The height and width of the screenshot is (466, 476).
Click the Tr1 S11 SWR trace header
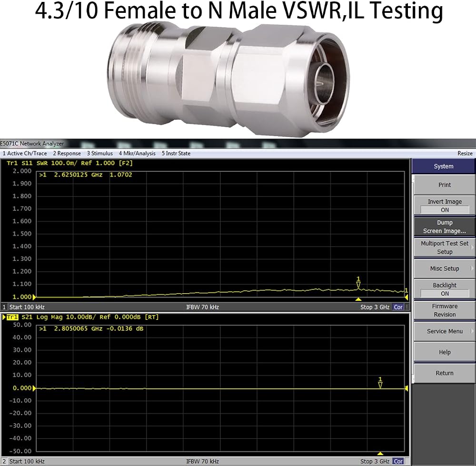point(69,163)
